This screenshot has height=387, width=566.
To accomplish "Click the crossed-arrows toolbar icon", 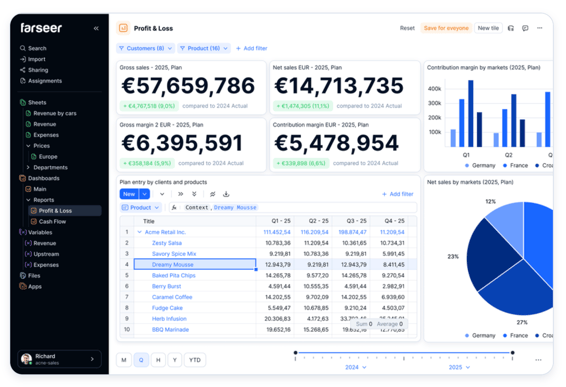I will [x=213, y=194].
